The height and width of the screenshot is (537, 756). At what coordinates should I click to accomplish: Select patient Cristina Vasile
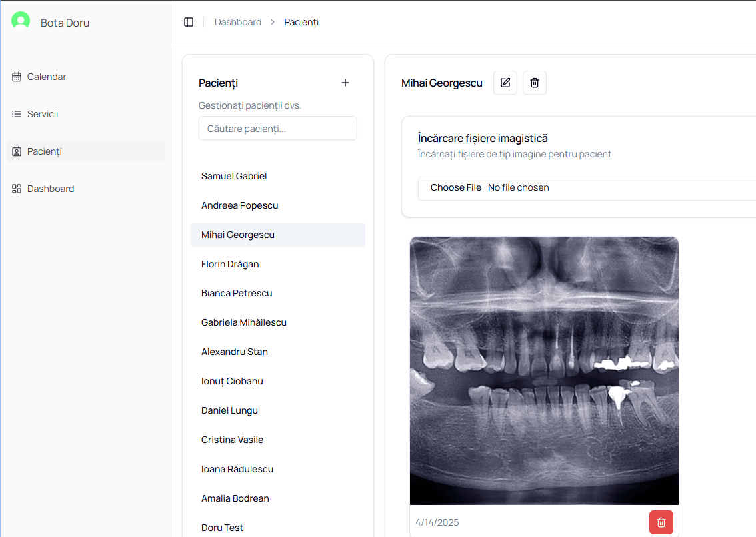pyautogui.click(x=278, y=440)
